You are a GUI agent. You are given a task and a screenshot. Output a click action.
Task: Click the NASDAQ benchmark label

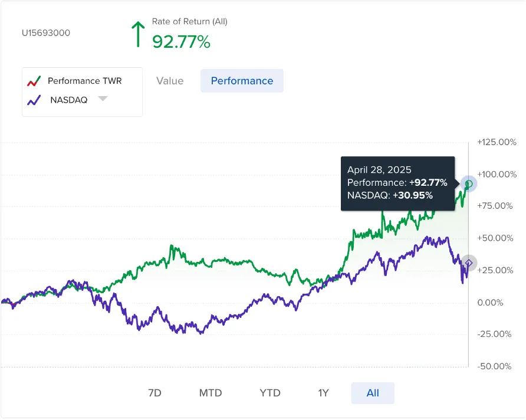[69, 100]
